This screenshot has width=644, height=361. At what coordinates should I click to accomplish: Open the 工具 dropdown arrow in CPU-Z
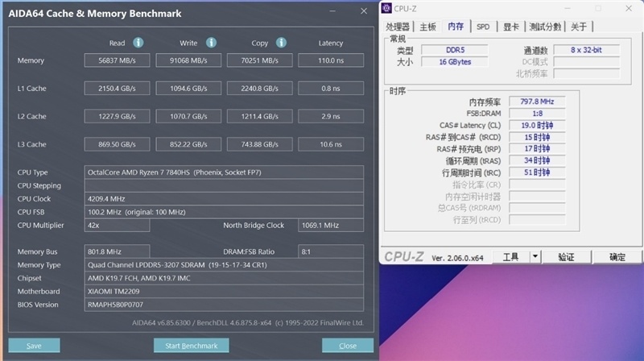(x=535, y=257)
